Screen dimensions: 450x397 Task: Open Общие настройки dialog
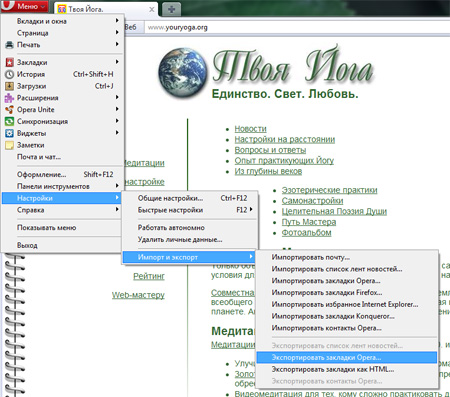pos(189,198)
